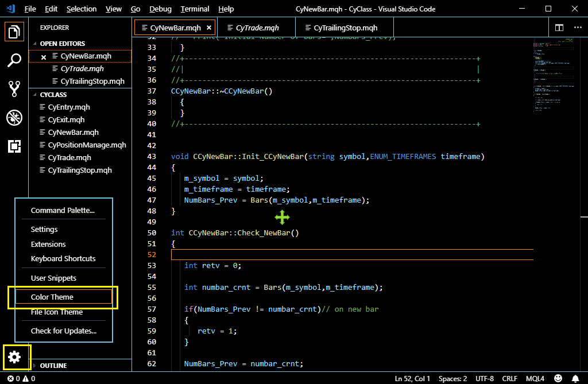Open the Edit menu
Screen dimensions: 588x384
click(51, 9)
